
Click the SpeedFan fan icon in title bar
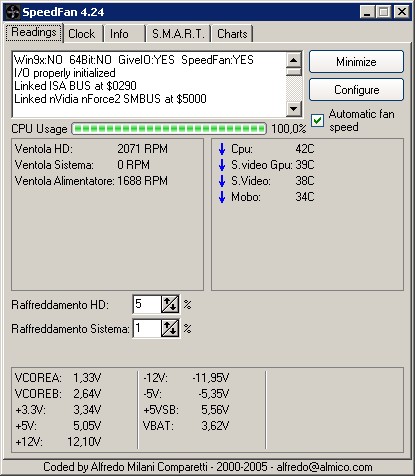click(13, 12)
